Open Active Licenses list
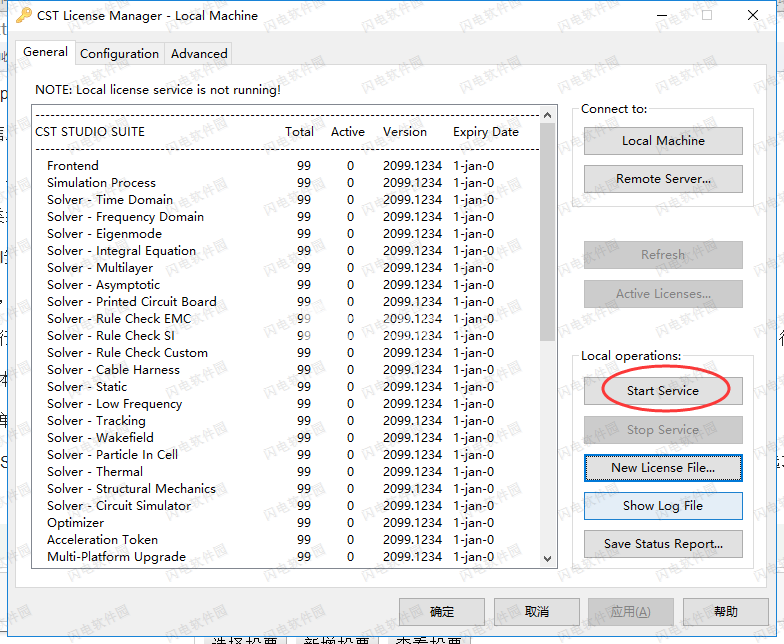The width and height of the screenshot is (784, 644). tap(663, 294)
